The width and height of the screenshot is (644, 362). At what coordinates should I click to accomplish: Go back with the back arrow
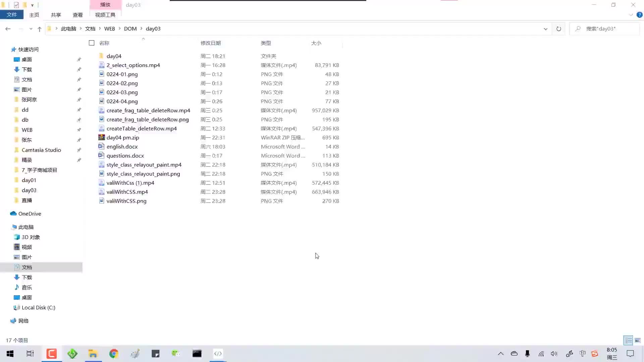pos(8,29)
